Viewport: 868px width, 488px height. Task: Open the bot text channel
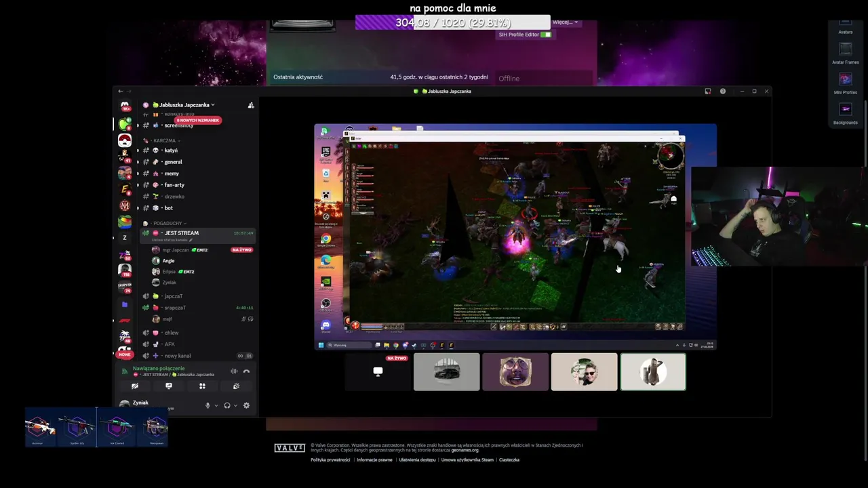click(197, 208)
